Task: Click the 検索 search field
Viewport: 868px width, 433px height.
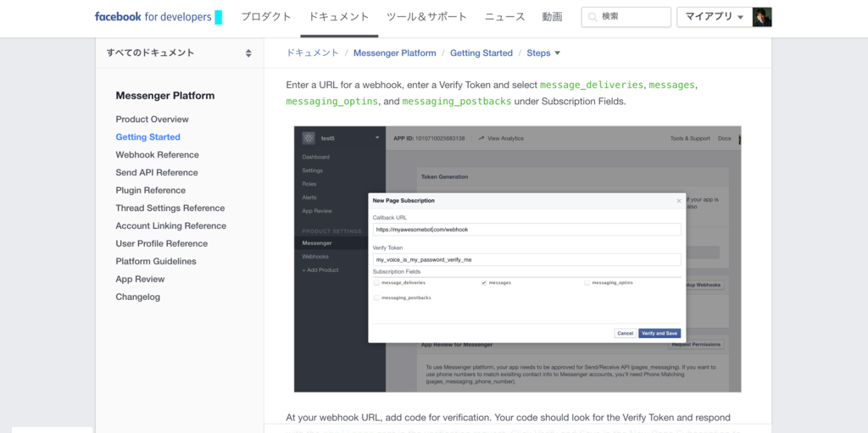Action: (x=626, y=17)
